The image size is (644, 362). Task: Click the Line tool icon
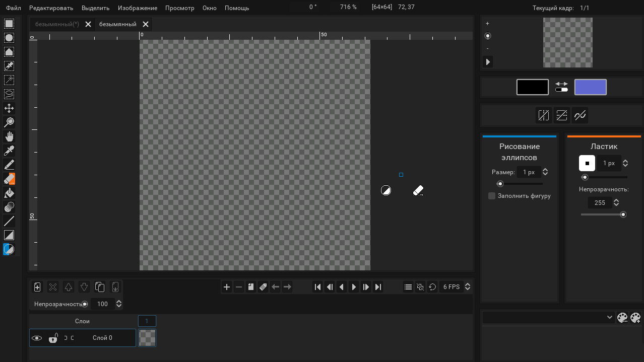[x=9, y=221]
